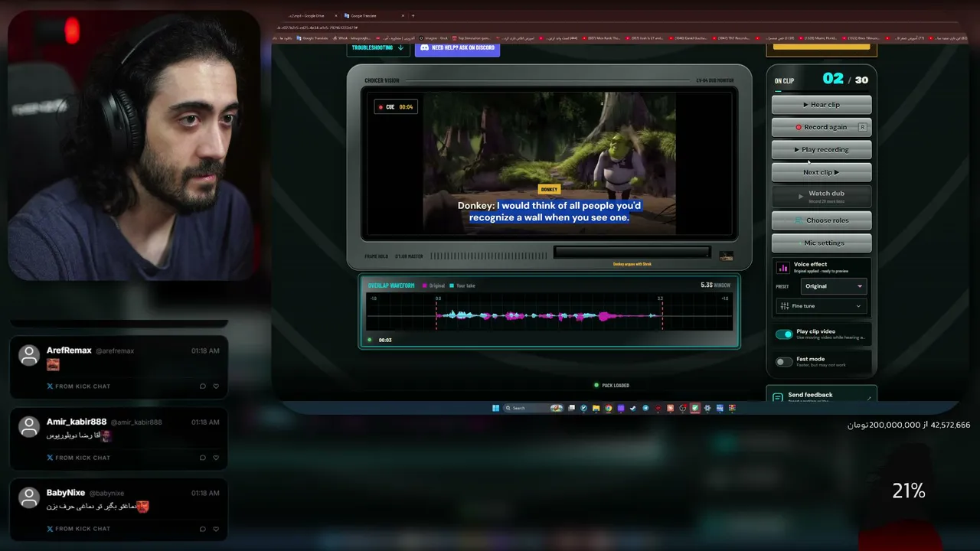
Task: Switch to the Google Drive browser tab
Action: [310, 15]
